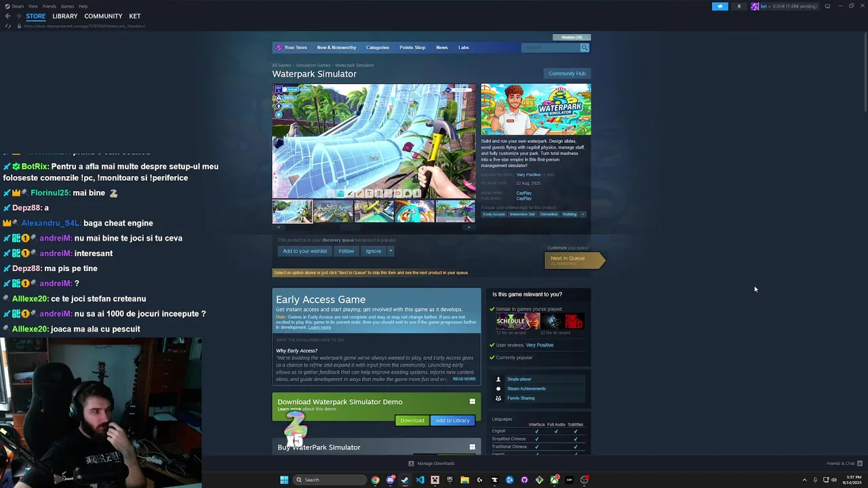Open the Labs store nav item
The width and height of the screenshot is (868, 488).
[x=463, y=47]
